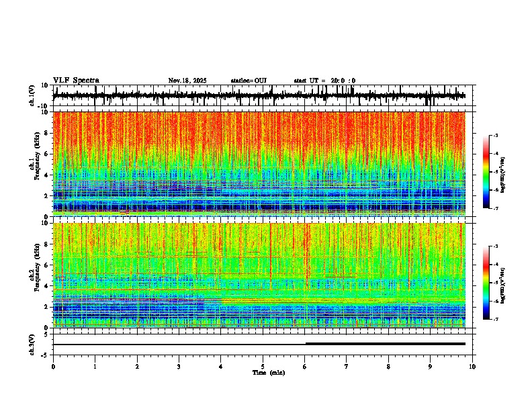This screenshot has height=411, width=532.
Task: Click the ch.1 spectrogram color scale bar
Action: [x=486, y=172]
